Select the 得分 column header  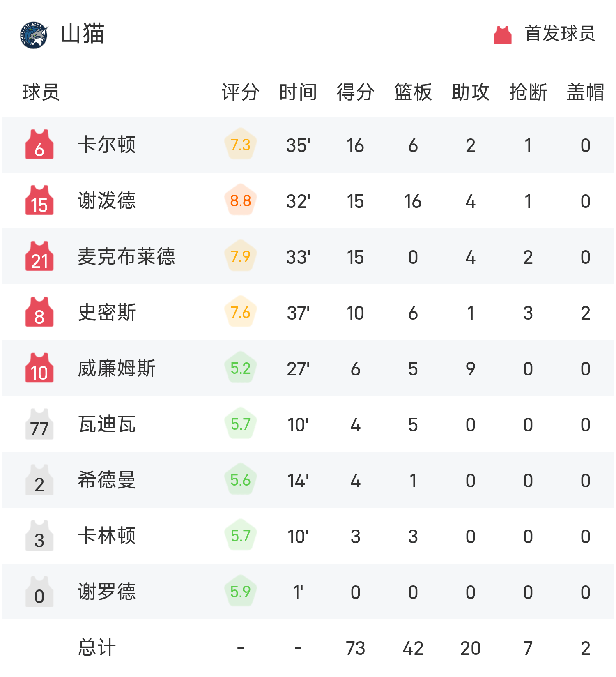pos(354,92)
